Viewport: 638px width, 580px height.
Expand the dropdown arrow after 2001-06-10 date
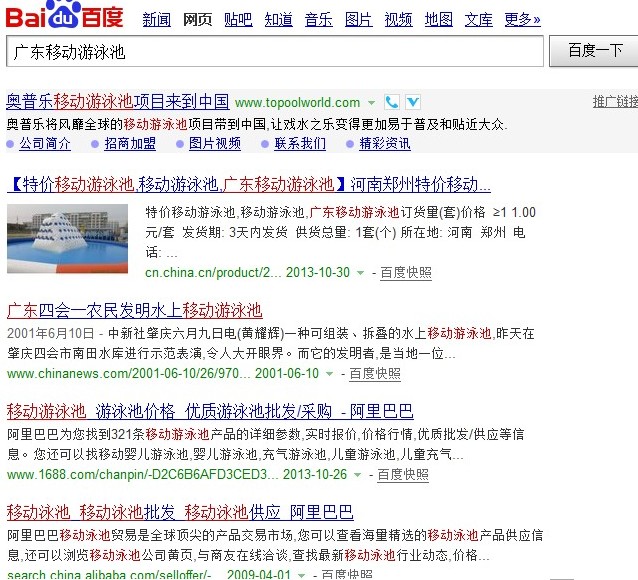click(331, 374)
